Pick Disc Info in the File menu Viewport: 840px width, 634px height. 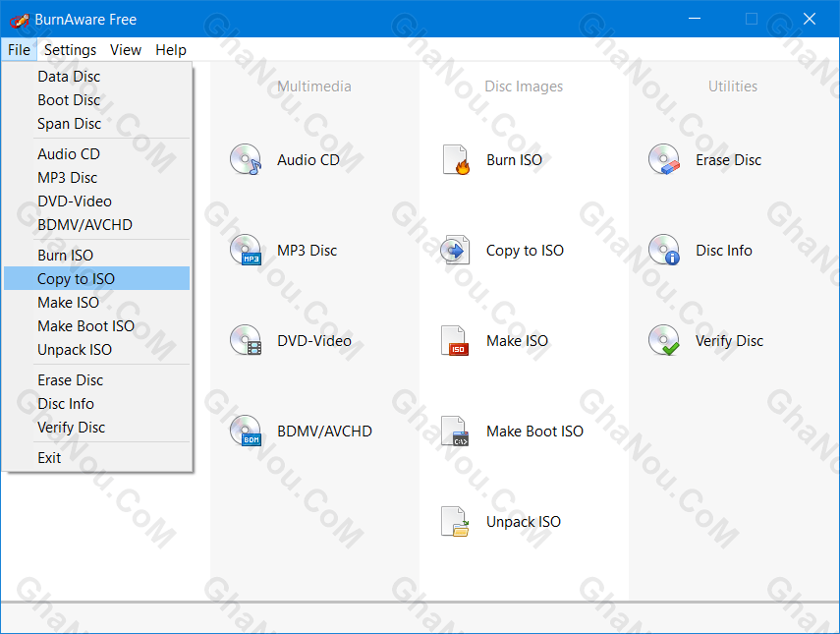pos(97,404)
